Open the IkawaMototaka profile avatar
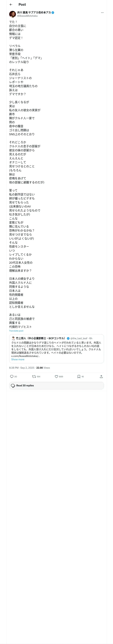Viewport: 113px width, 644px height. click(x=13, y=14)
